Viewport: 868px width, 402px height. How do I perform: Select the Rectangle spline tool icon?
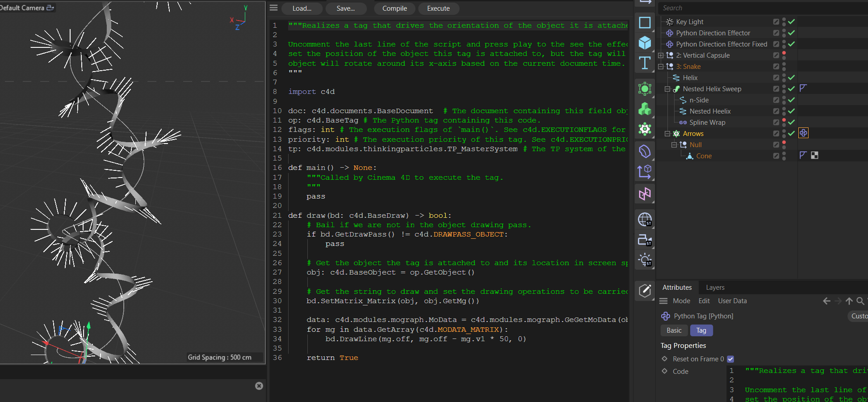tap(645, 22)
